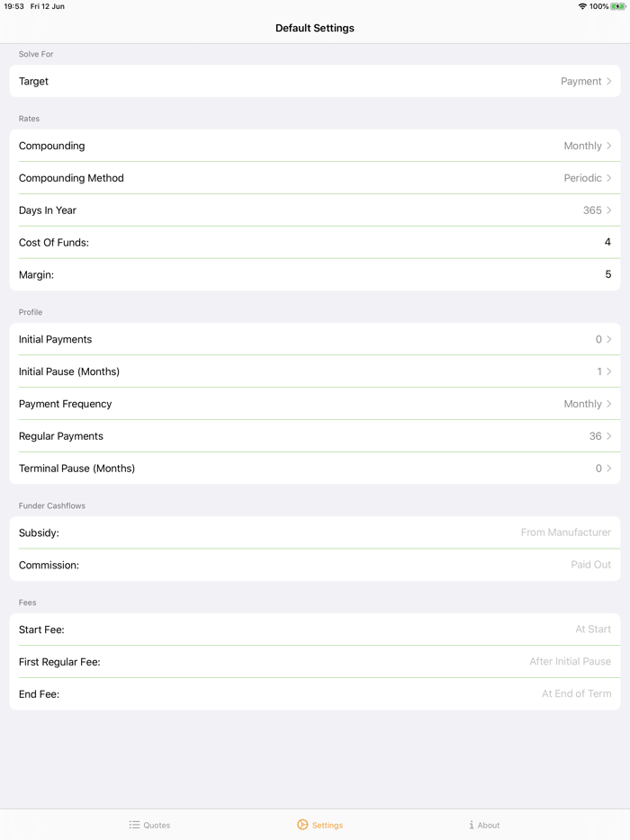Open the Initial Payments setting
The height and width of the screenshot is (840, 630).
click(x=315, y=339)
